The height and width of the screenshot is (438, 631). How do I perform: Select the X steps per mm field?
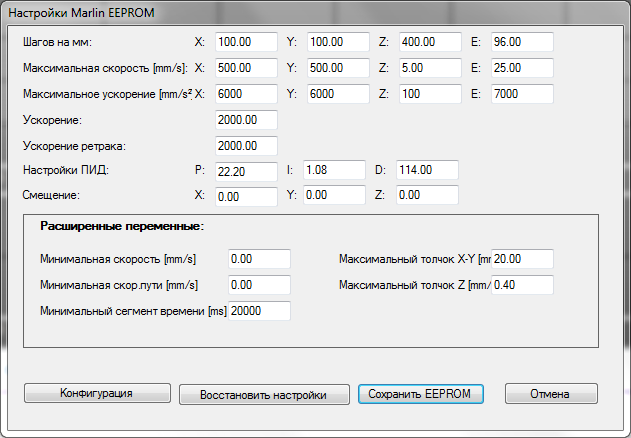(x=245, y=43)
